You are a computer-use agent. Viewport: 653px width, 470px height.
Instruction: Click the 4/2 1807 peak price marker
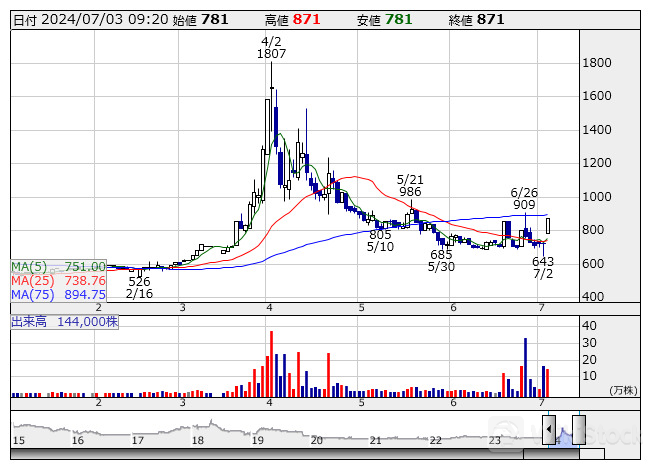[271, 48]
